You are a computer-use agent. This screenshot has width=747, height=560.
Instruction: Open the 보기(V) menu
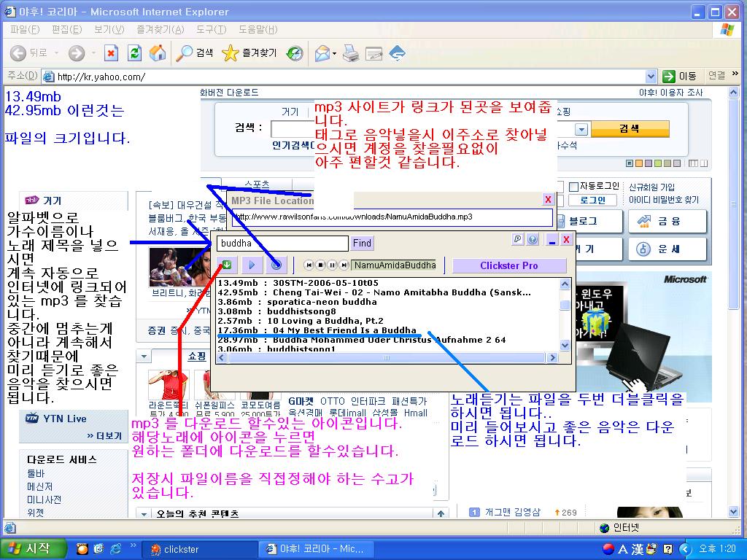coord(109,29)
